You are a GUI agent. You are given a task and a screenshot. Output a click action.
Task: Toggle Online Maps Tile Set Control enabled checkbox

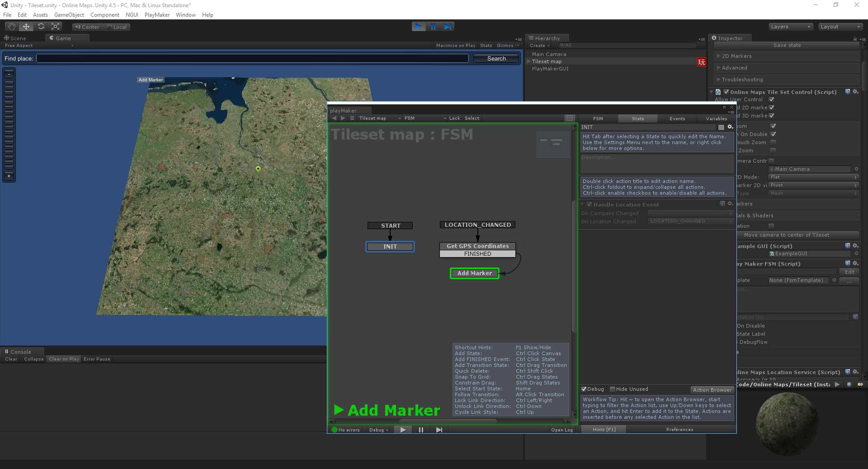(x=726, y=92)
